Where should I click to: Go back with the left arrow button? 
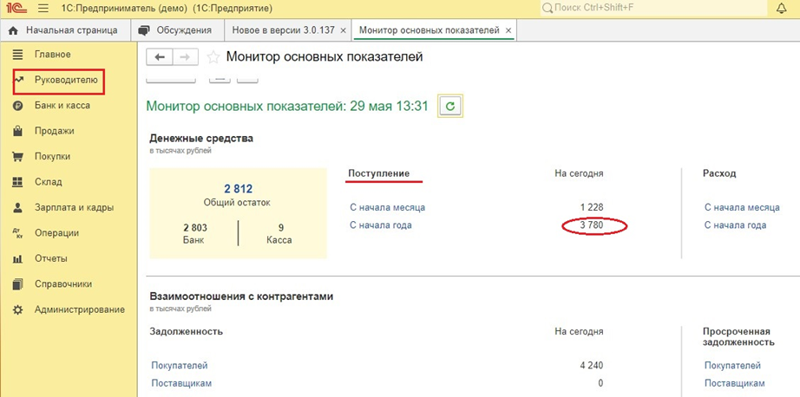160,57
